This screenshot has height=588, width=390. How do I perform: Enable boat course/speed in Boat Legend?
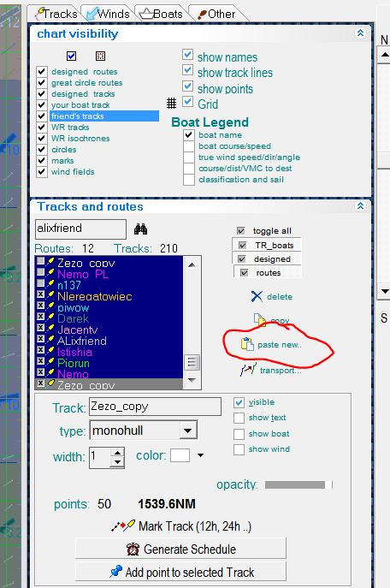point(189,146)
